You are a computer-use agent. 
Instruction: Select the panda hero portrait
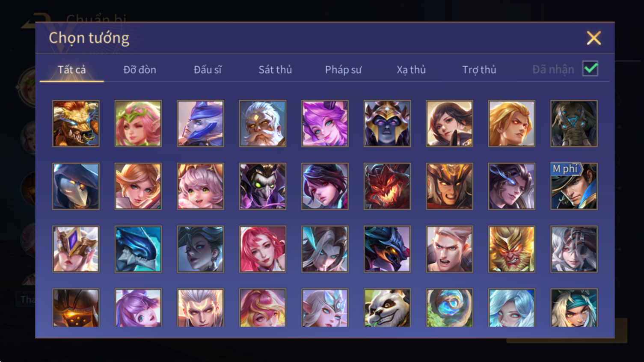coord(387,308)
